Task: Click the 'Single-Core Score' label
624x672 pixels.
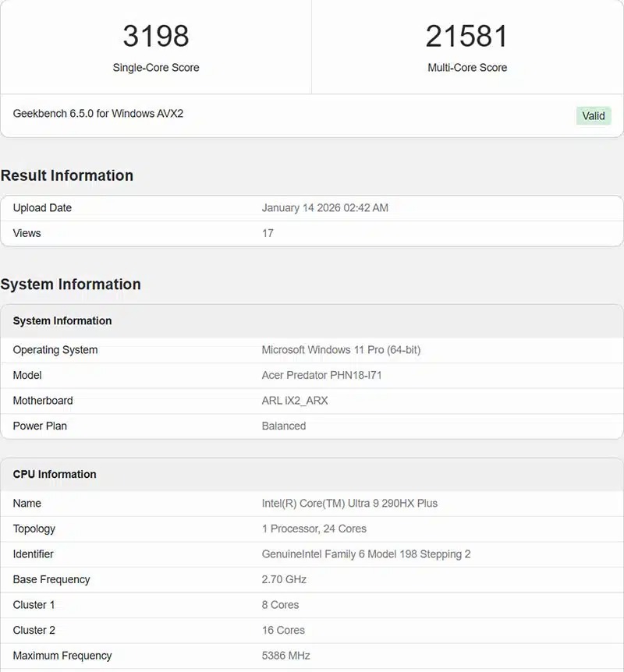Action: (x=156, y=67)
